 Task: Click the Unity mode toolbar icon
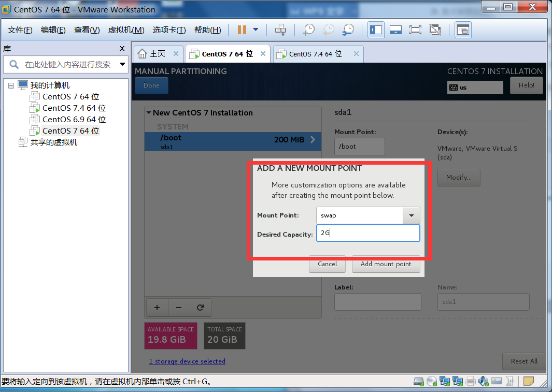tap(435, 30)
